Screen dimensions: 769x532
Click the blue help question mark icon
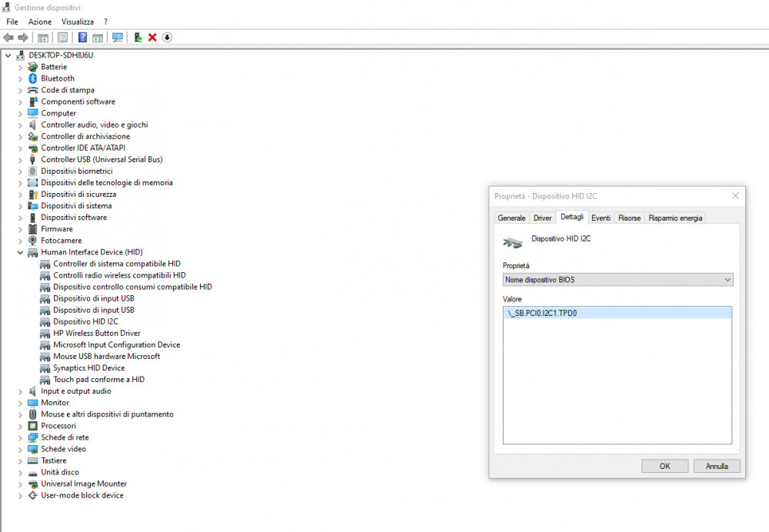(83, 38)
